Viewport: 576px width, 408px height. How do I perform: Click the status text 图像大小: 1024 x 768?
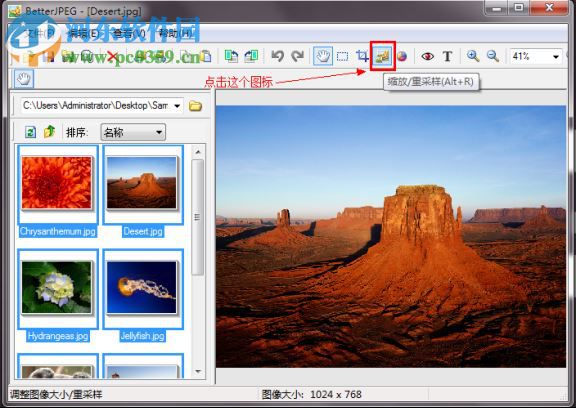click(312, 395)
